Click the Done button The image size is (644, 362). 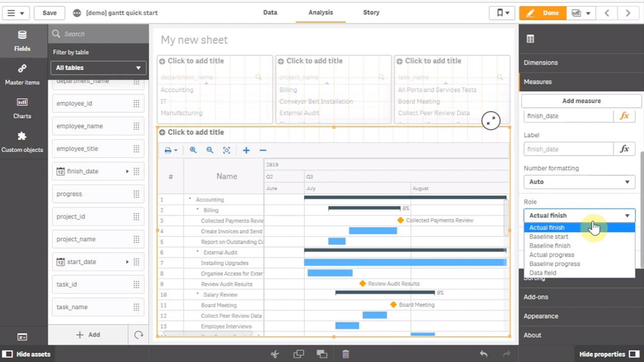[x=542, y=12]
